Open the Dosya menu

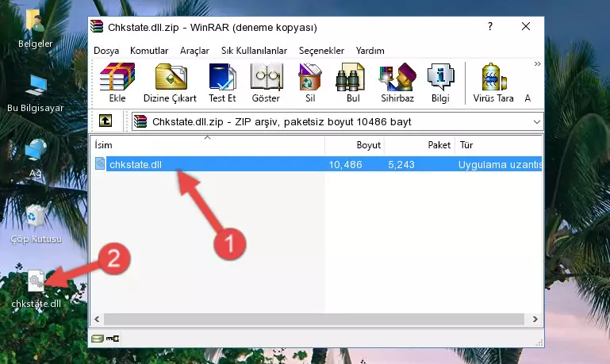[x=106, y=51]
